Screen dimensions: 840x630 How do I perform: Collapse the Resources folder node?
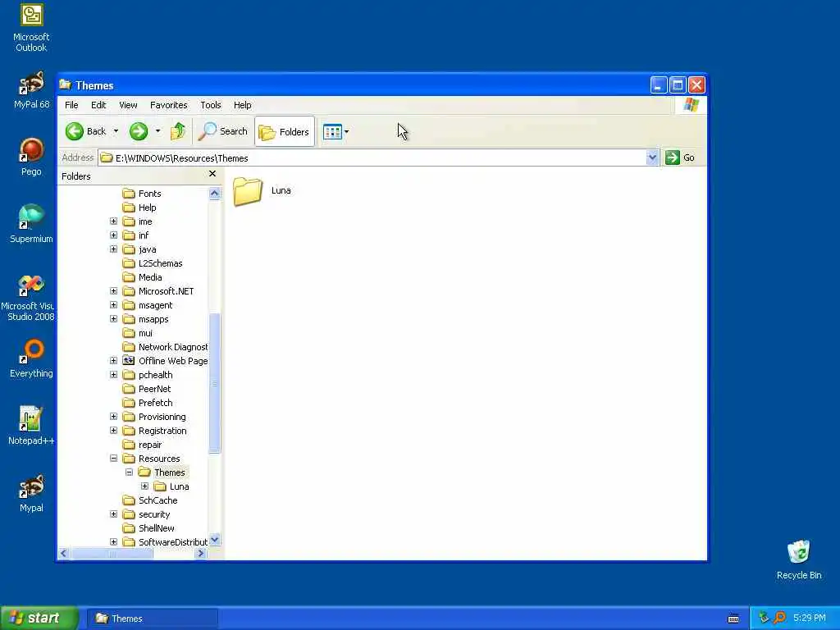[113, 458]
